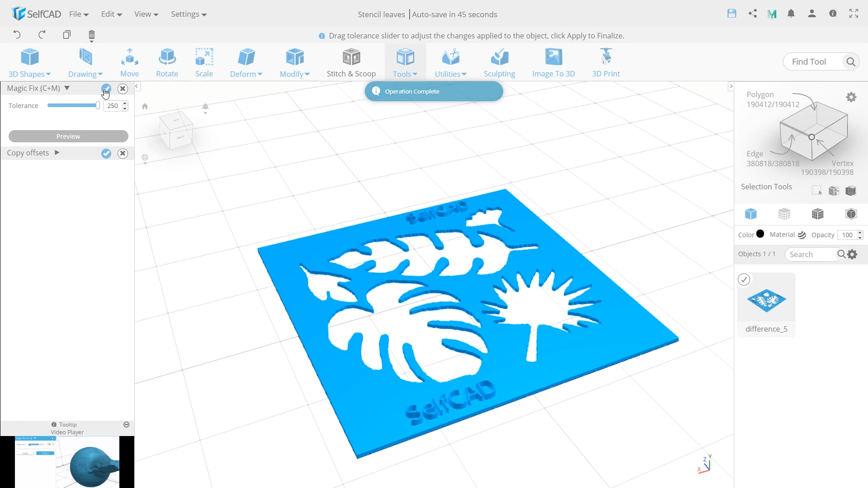
Task: Cancel Magic Fix with the X button
Action: [123, 89]
